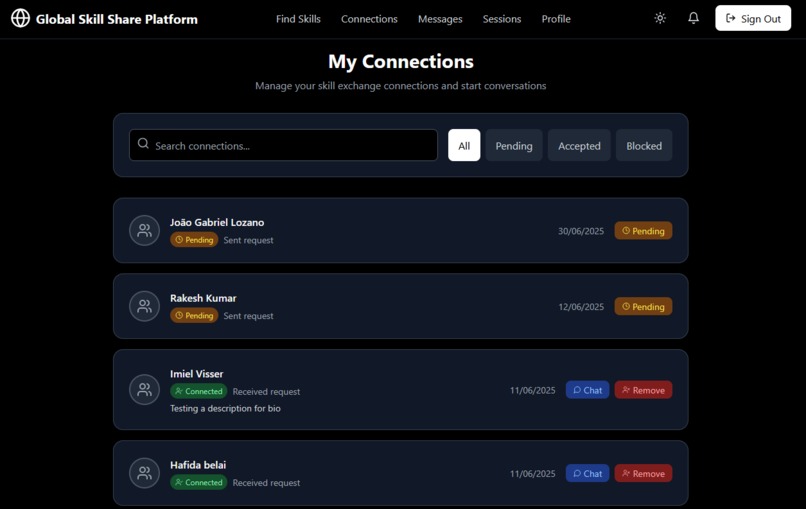This screenshot has height=509, width=806.
Task: Click the Sign Out button
Action: [753, 19]
